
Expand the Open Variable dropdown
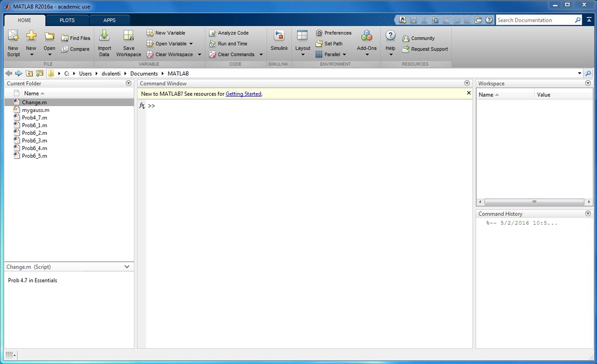click(x=191, y=44)
